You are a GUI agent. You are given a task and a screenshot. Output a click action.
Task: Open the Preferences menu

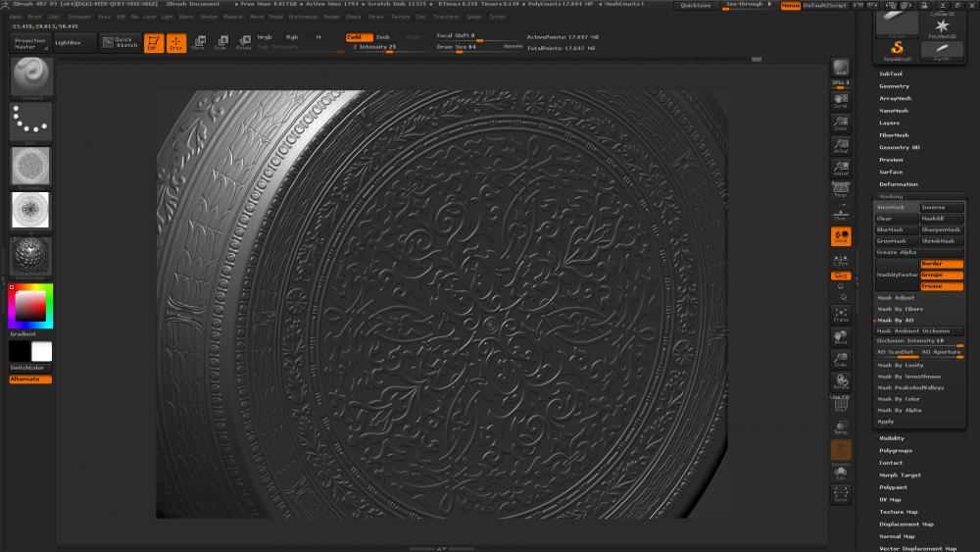pos(303,17)
